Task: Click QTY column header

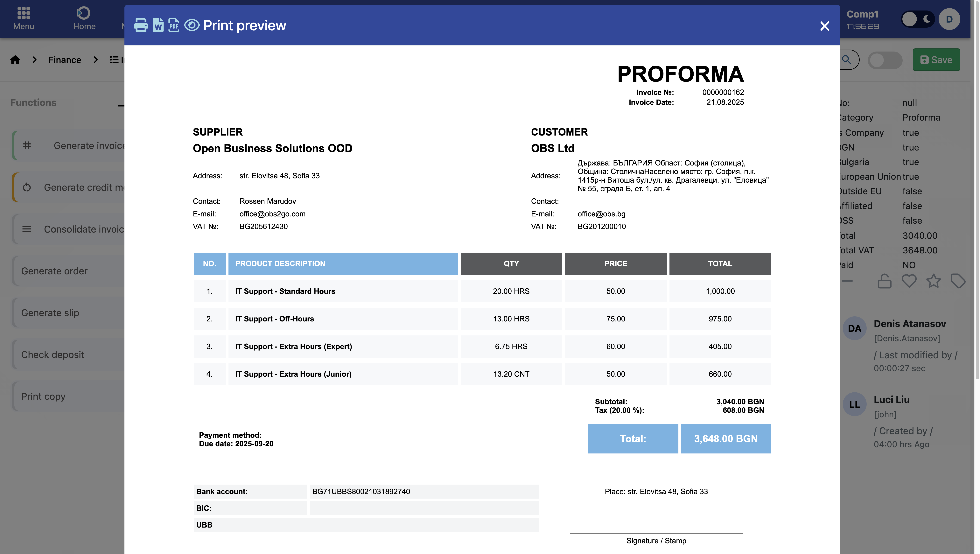Action: (511, 264)
